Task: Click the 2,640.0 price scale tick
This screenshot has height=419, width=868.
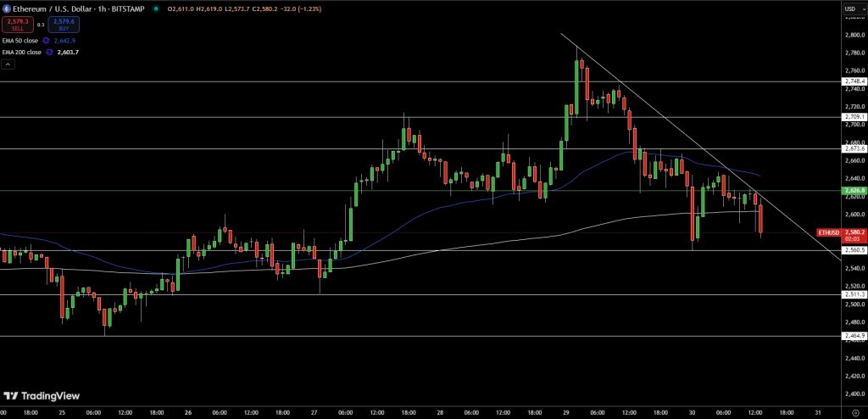Action: 853,178
